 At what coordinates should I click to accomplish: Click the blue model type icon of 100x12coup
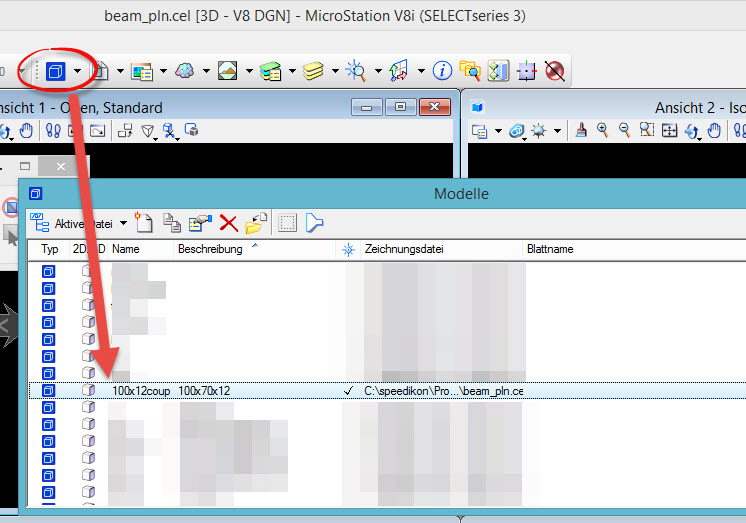[48, 391]
